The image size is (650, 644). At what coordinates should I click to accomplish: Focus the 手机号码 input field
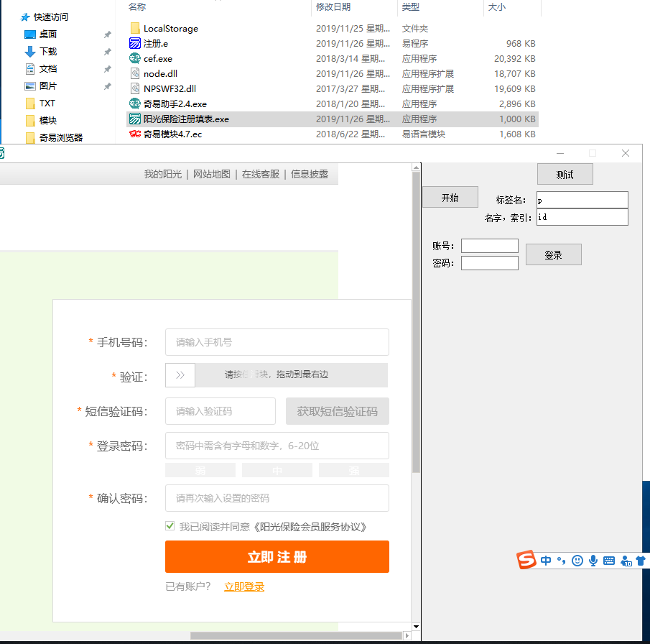coord(277,342)
